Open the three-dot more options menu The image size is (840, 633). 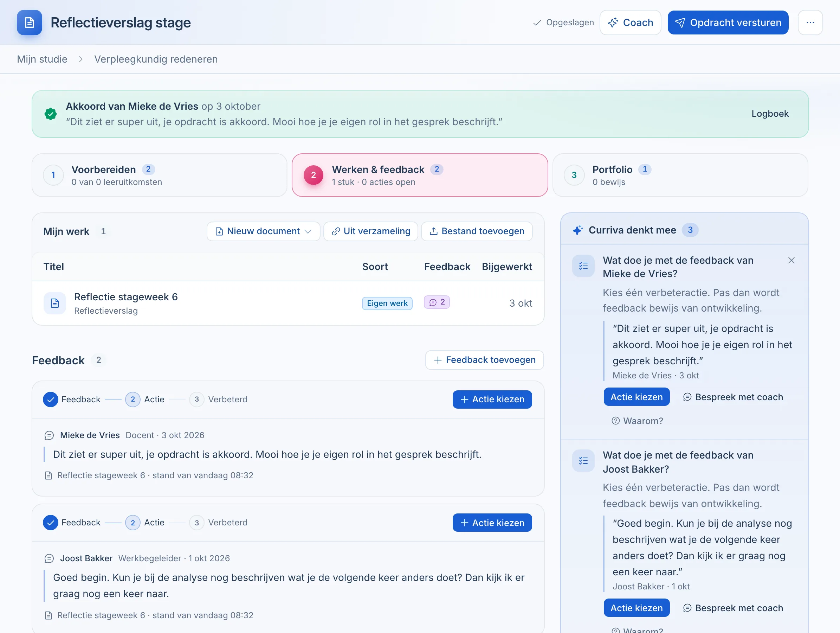point(810,23)
